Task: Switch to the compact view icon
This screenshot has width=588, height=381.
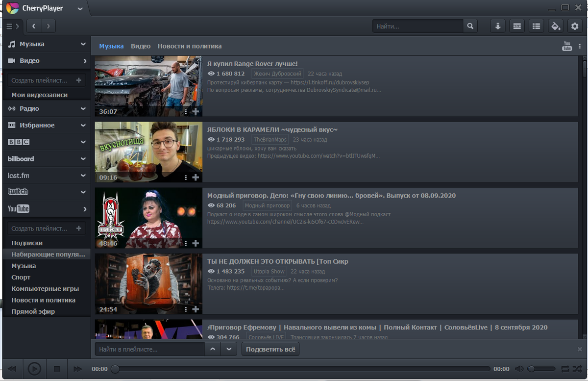Action: (517, 26)
